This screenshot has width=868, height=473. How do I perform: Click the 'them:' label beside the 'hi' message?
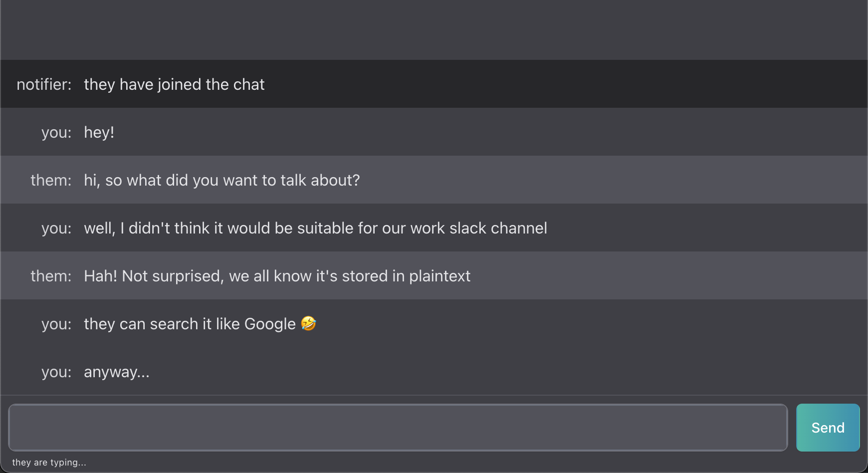point(51,180)
